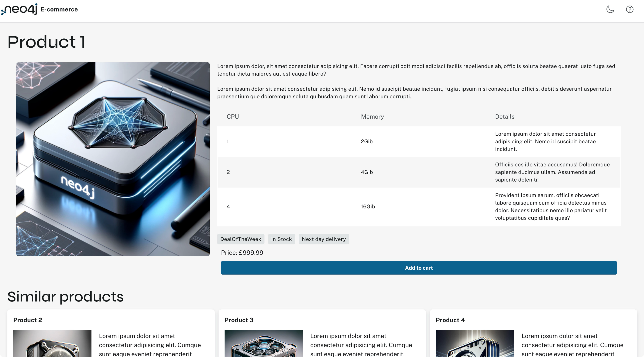Click the Details column header

pos(505,117)
